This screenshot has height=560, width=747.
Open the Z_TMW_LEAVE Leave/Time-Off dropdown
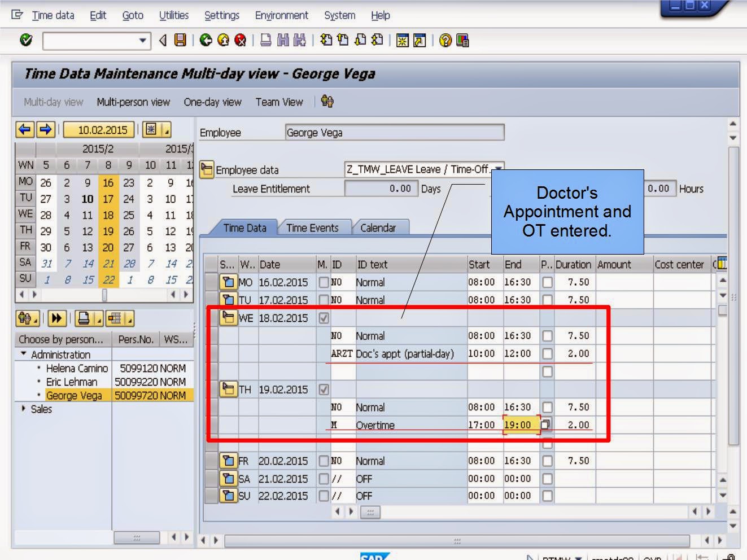[498, 169]
